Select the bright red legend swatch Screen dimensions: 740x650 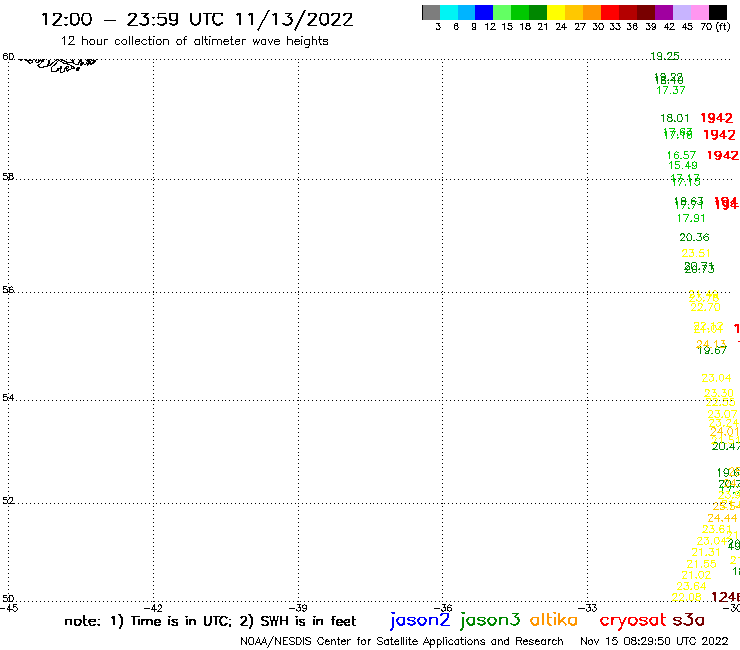click(x=610, y=12)
